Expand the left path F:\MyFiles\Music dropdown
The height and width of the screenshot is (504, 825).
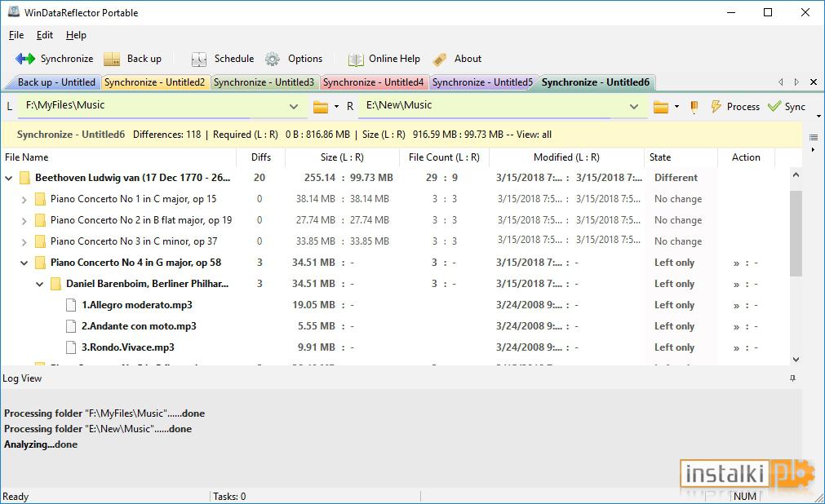point(294,106)
